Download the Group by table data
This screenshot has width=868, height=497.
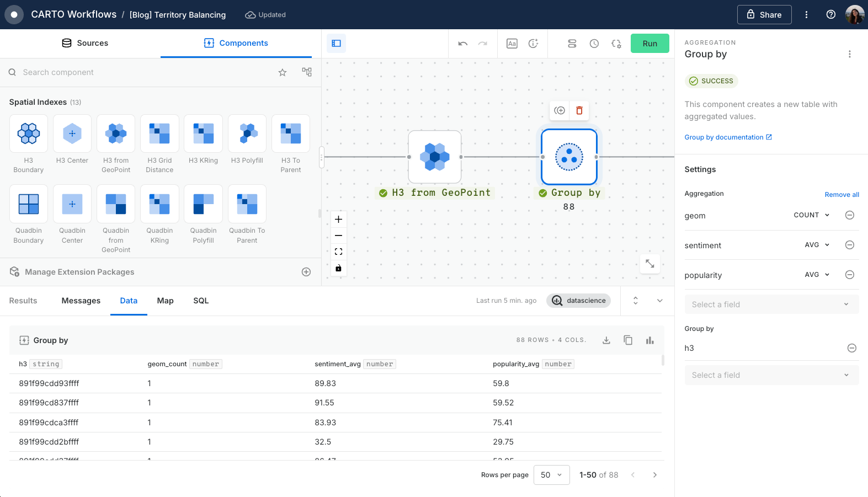tap(606, 340)
